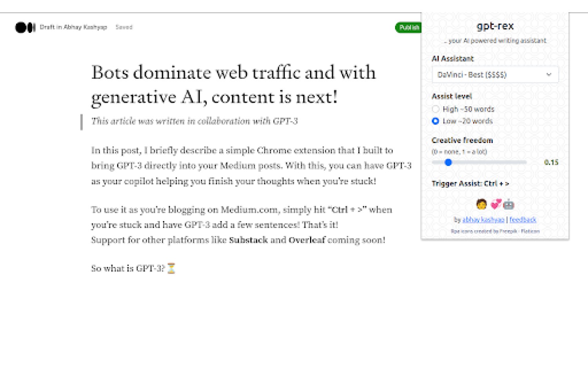Click the article title heading text
Screen dimensions: 588x392
[x=234, y=85]
